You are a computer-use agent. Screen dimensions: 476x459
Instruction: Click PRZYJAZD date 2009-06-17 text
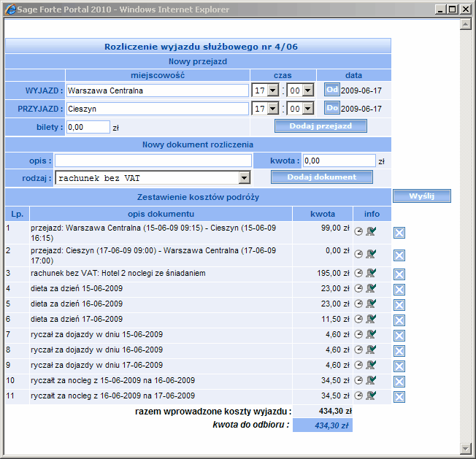click(x=361, y=109)
